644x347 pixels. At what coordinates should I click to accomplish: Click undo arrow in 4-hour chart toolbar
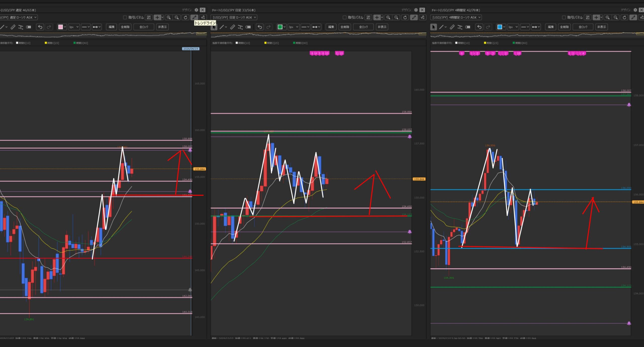tap(479, 27)
